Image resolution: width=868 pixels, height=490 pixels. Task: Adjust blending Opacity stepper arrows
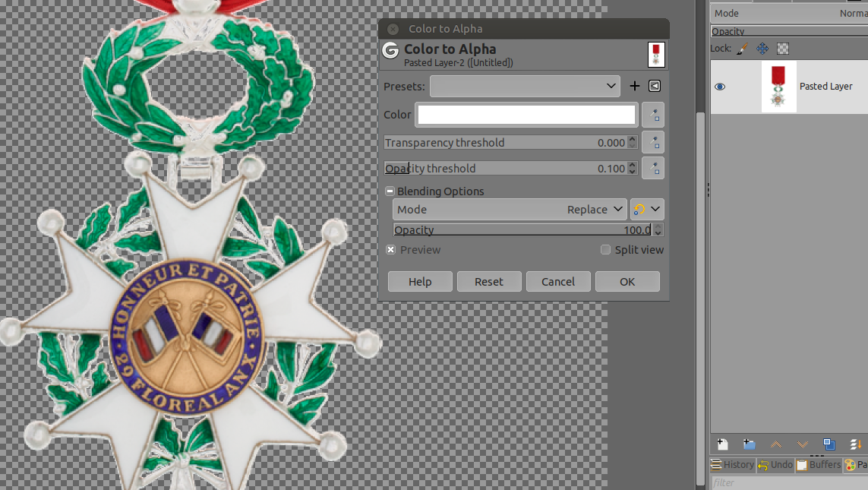click(x=658, y=229)
